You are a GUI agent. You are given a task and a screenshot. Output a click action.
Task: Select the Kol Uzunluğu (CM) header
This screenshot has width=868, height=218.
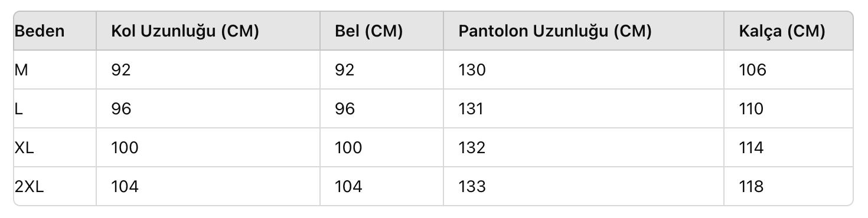pos(185,31)
